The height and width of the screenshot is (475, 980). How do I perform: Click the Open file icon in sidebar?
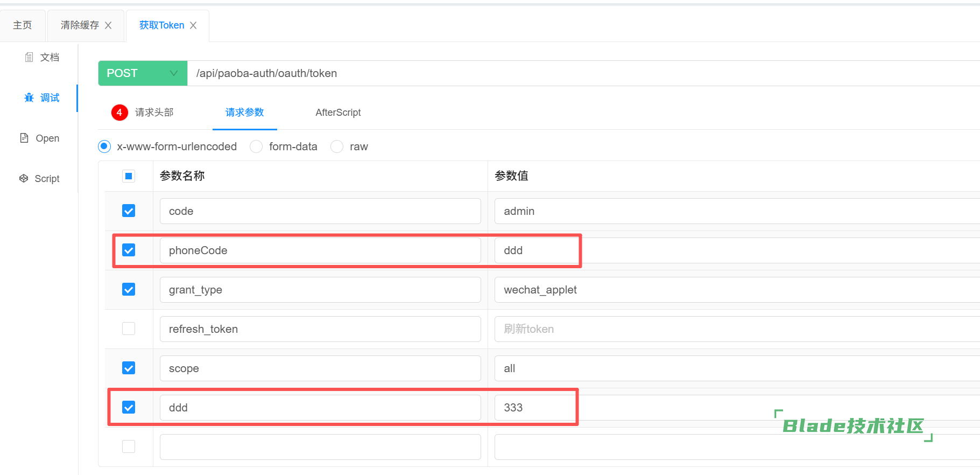[24, 138]
